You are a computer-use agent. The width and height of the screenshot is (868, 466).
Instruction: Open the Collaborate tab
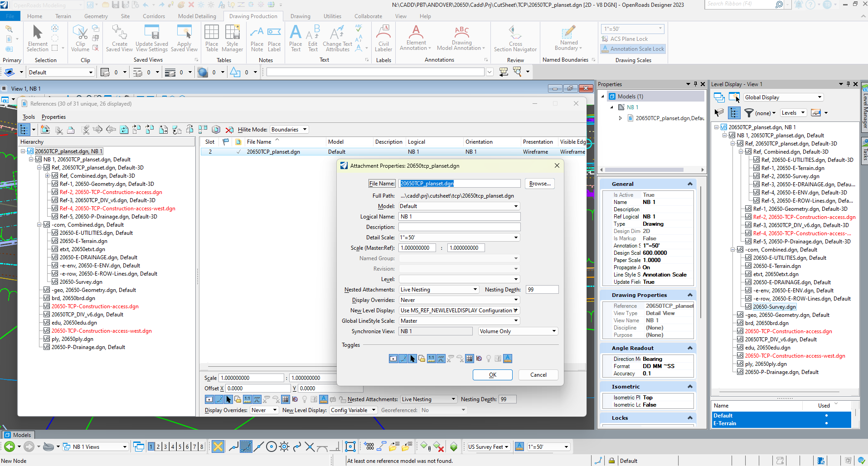pyautogui.click(x=368, y=16)
